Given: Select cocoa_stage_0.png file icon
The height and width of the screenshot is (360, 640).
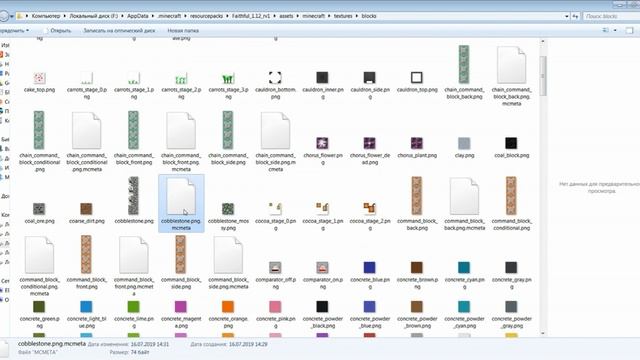Looking at the screenshot, I should pos(275,209).
